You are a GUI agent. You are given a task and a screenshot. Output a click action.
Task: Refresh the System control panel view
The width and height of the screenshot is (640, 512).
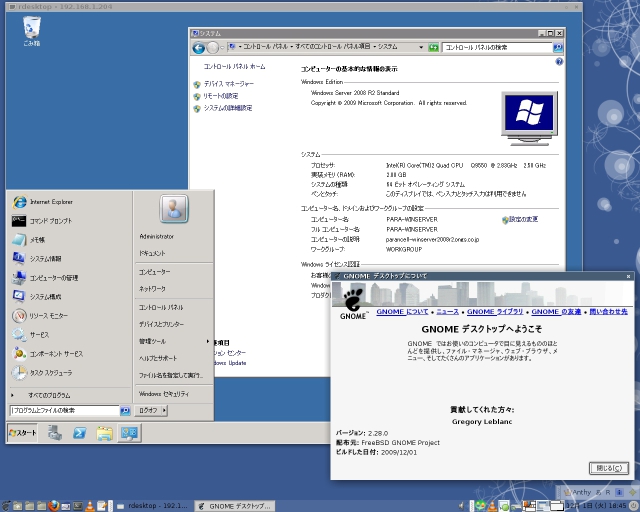pyautogui.click(x=433, y=48)
